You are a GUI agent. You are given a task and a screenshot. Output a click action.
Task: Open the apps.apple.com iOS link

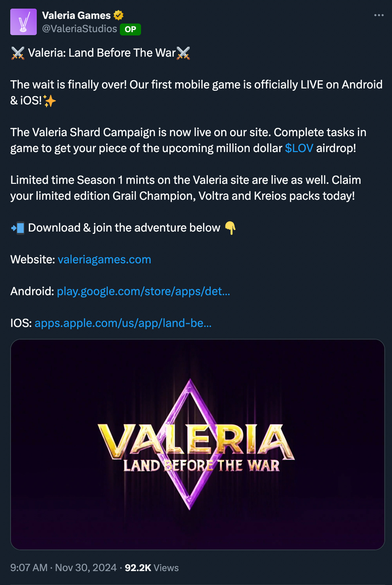click(x=123, y=323)
